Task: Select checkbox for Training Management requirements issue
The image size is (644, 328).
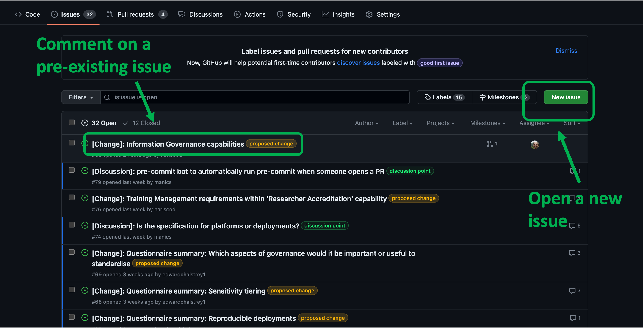Action: (72, 197)
